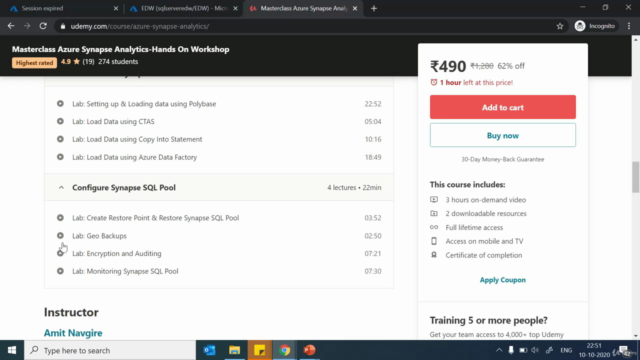Add the course to cart
This screenshot has width=640, height=360.
click(x=502, y=107)
